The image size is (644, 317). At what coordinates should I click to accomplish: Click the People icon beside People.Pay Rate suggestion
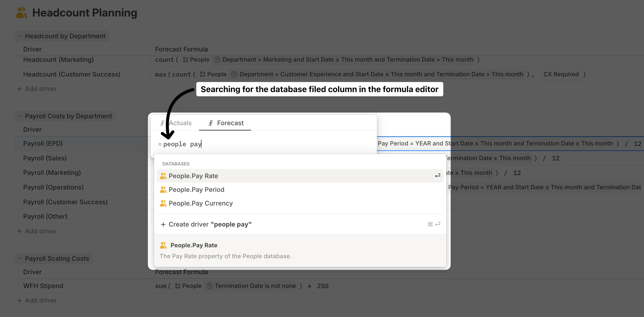coord(163,176)
